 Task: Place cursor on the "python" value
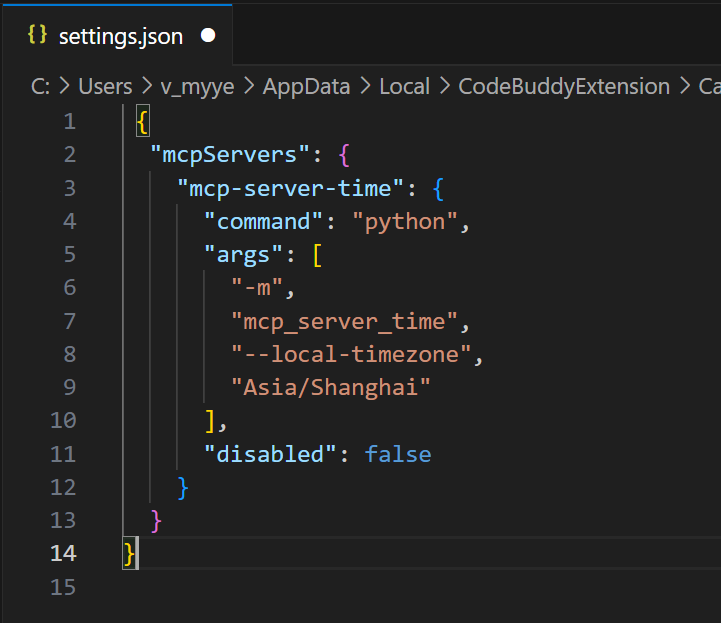click(404, 221)
